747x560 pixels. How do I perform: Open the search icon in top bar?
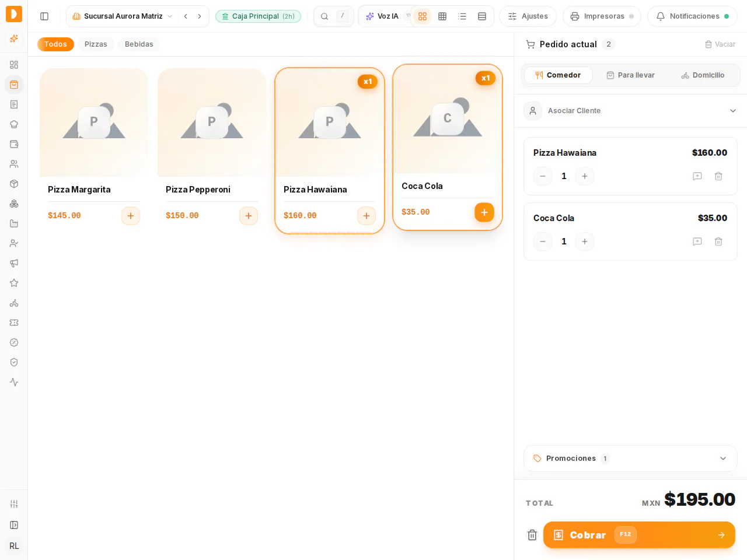324,16
